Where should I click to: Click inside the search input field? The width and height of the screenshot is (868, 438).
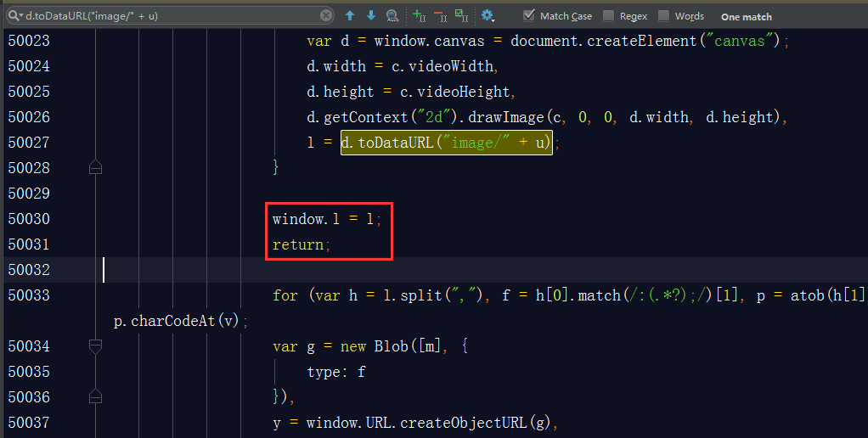pos(172,15)
